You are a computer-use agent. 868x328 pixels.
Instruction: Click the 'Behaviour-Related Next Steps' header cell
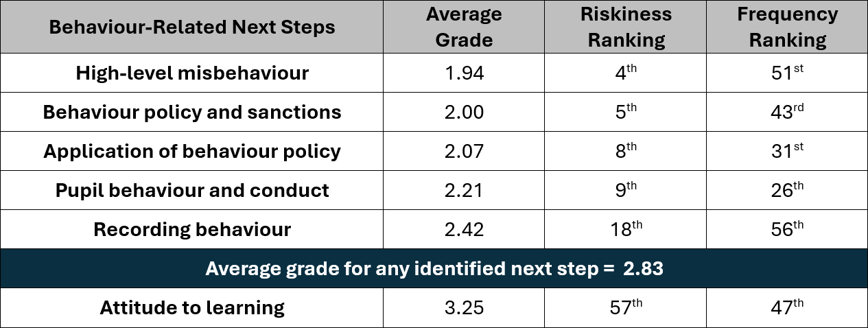click(x=192, y=27)
